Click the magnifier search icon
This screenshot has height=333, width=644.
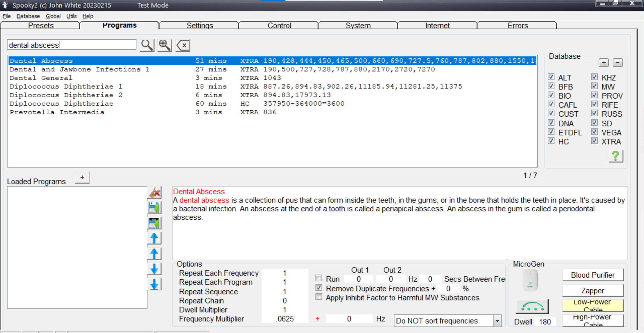[147, 45]
